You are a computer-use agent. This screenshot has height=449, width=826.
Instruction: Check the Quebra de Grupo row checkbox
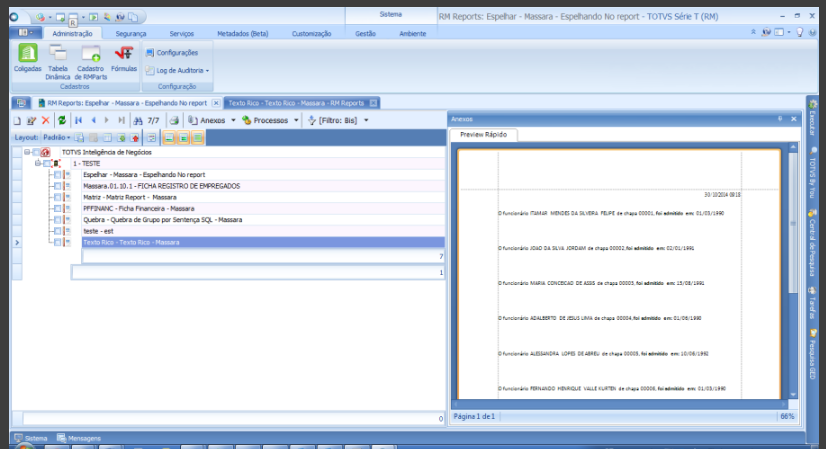[x=58, y=220]
